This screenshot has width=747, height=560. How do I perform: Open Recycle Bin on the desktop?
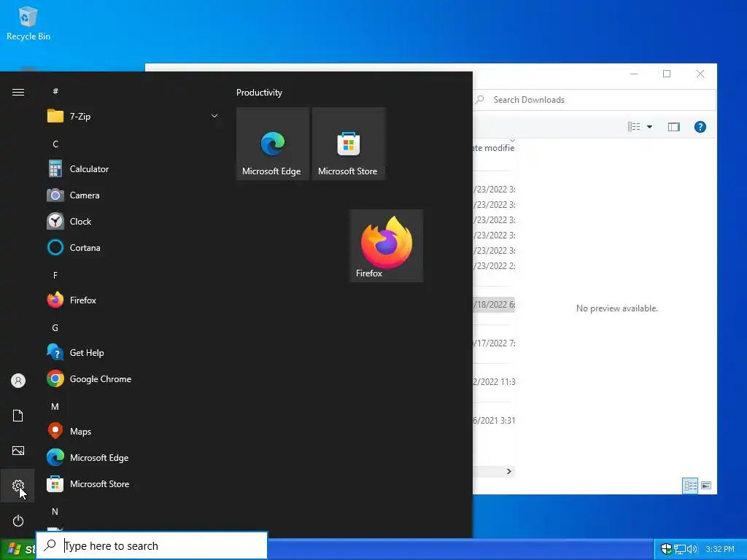tap(28, 24)
